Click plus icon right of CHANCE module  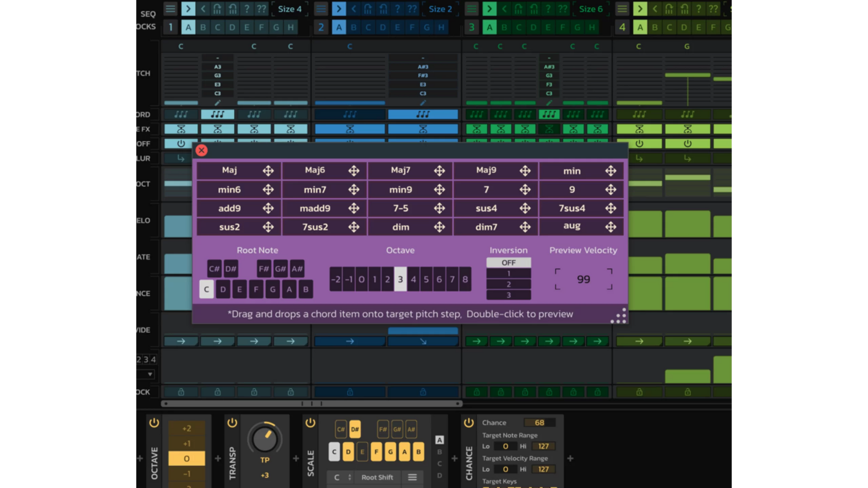pyautogui.click(x=570, y=458)
